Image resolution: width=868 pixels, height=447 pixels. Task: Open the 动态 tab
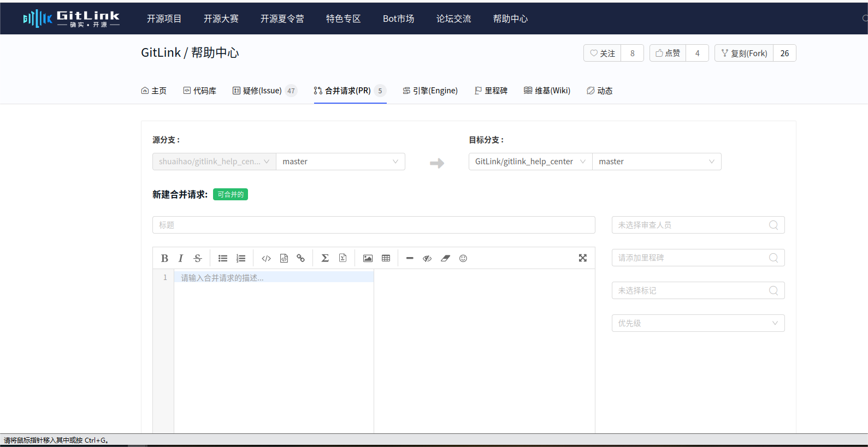(599, 91)
